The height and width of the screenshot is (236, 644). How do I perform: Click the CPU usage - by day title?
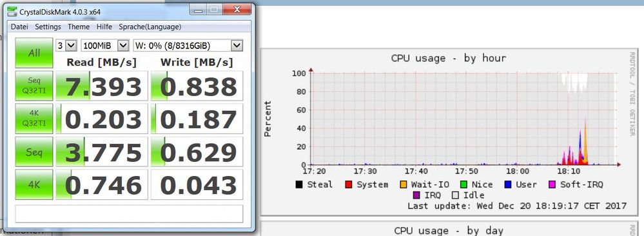tap(449, 231)
